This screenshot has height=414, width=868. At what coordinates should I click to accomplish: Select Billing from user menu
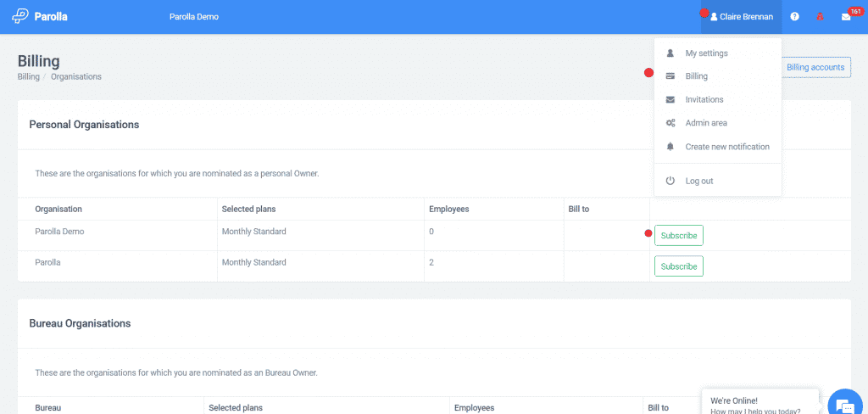717,76
